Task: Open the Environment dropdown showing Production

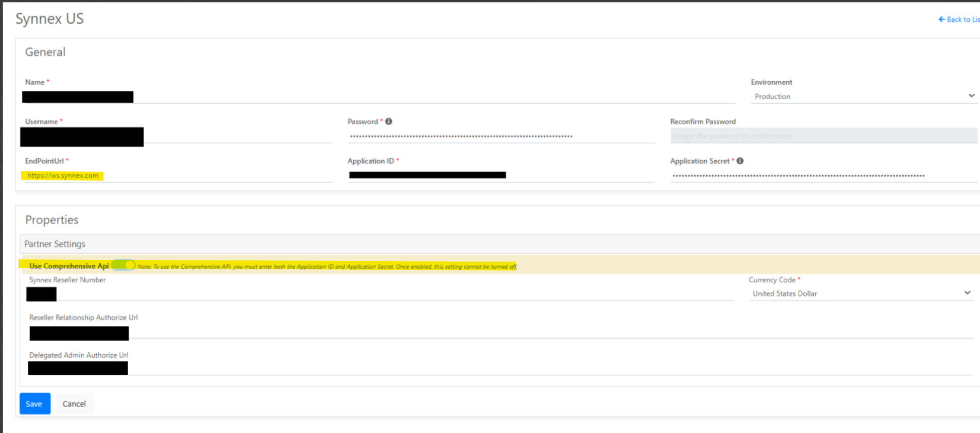Action: pos(864,96)
